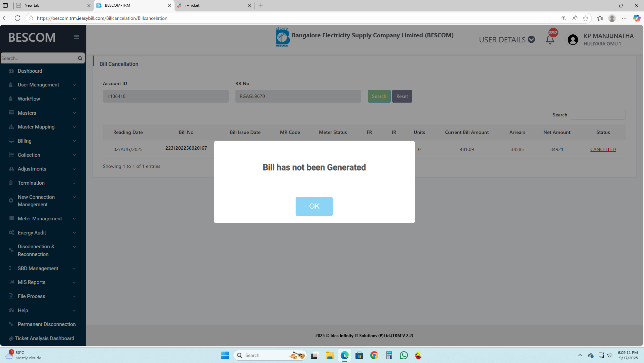Click the taskbar Search box
This screenshot has width=644, height=363.
(x=270, y=355)
